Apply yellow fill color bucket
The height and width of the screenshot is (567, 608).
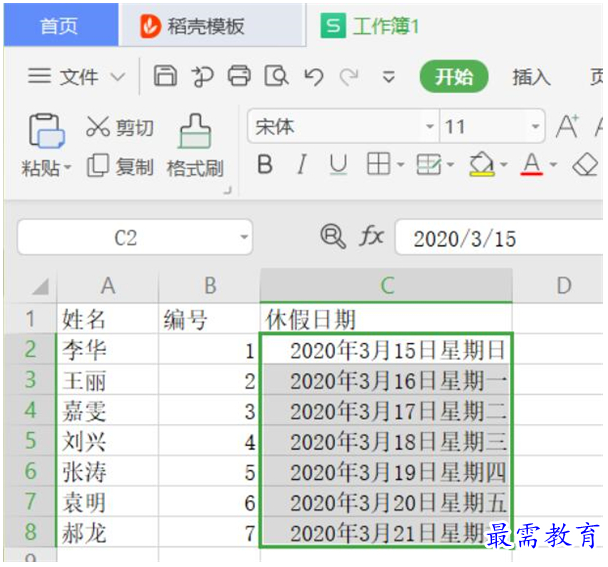[482, 164]
